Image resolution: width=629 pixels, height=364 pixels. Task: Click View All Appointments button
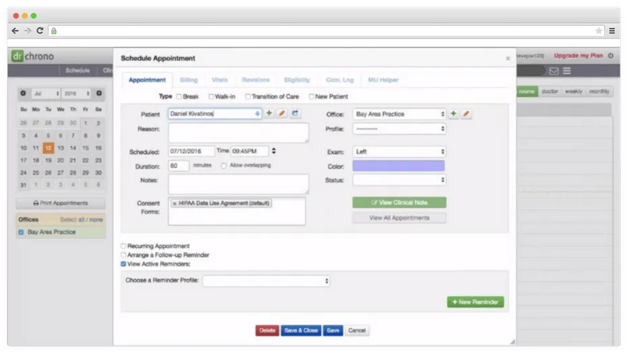399,218
